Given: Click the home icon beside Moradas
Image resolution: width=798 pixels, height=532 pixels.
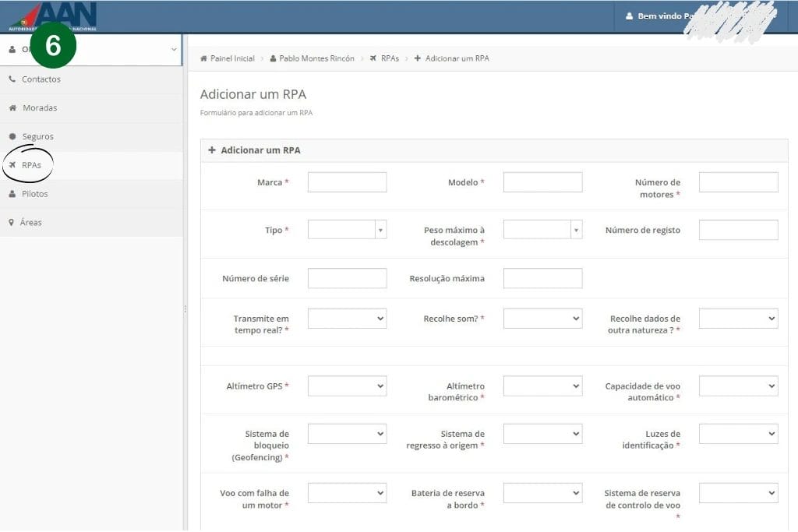Looking at the screenshot, I should [x=12, y=108].
